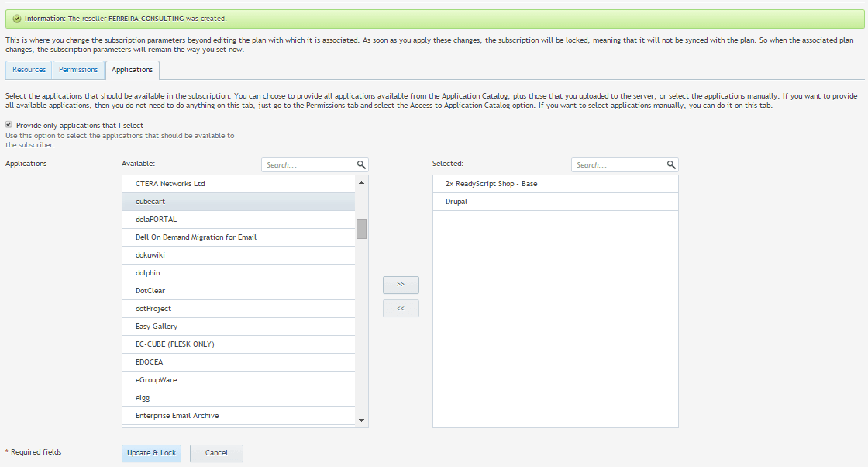Click the magnifier icon in the Available search box
Viewport: 868px width, 467px height.
click(x=361, y=164)
